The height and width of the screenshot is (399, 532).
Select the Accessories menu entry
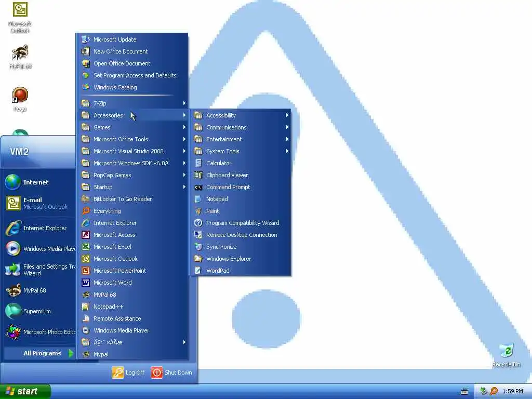coord(132,115)
